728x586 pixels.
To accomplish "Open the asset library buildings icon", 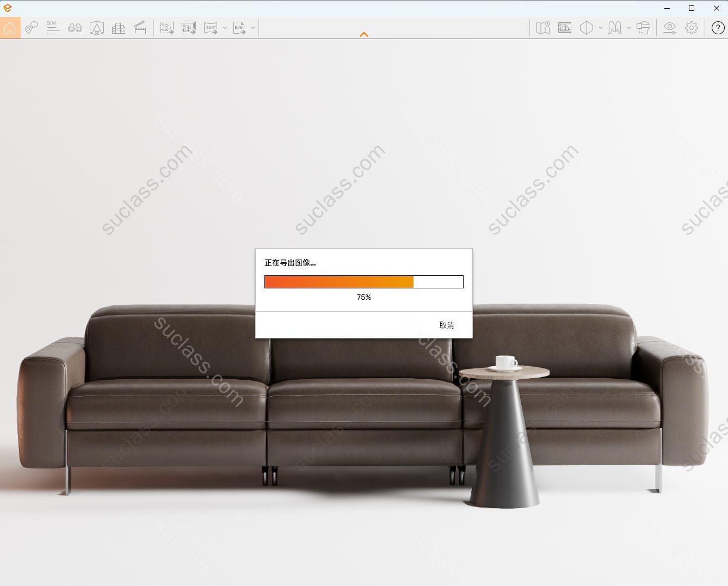I will pyautogui.click(x=118, y=28).
